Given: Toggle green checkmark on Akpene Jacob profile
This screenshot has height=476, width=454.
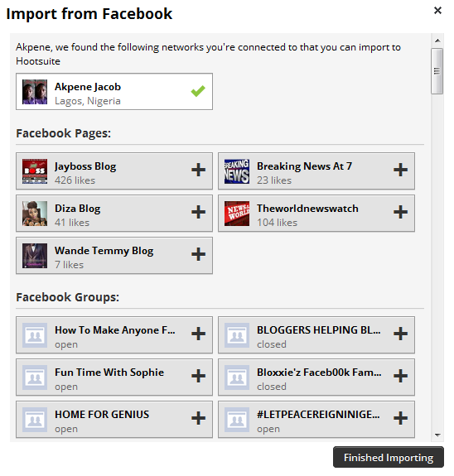Looking at the screenshot, I should (x=198, y=91).
